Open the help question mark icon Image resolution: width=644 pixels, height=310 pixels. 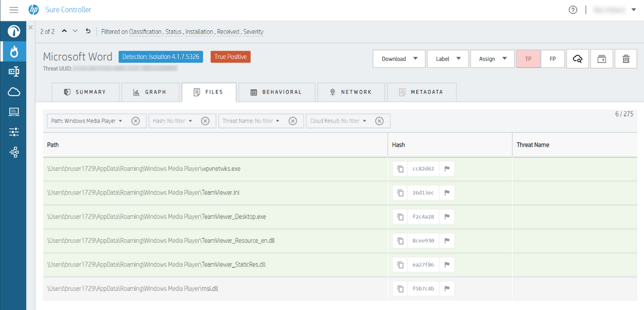point(573,10)
